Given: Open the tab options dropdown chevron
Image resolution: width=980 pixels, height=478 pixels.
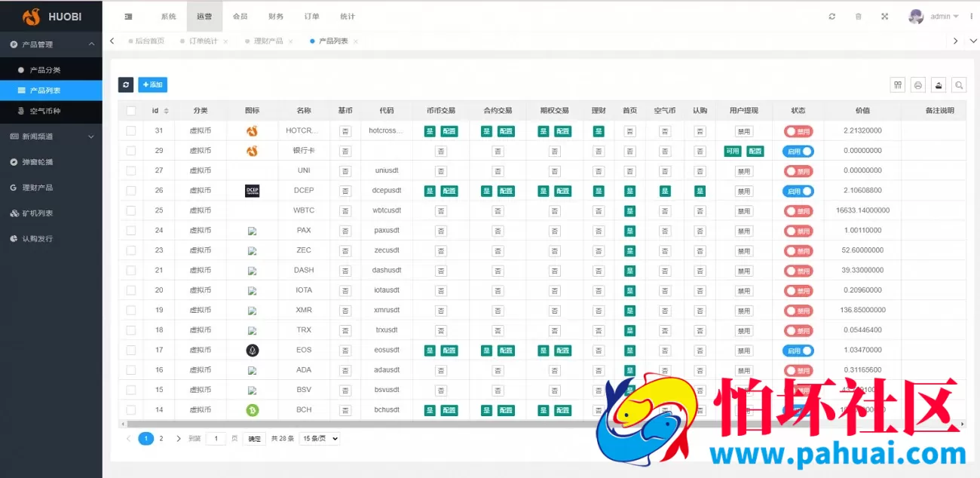Looking at the screenshot, I should [972, 41].
